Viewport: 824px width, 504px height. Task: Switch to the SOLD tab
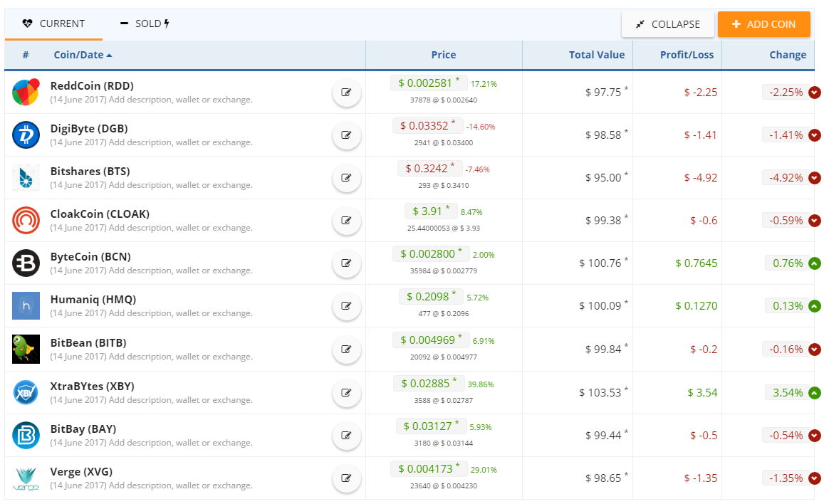click(x=145, y=23)
